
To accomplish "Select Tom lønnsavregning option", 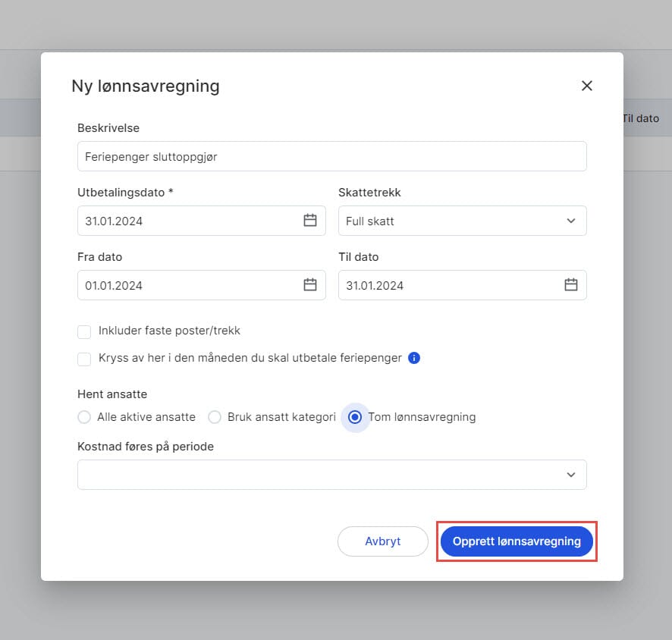I will coord(355,417).
